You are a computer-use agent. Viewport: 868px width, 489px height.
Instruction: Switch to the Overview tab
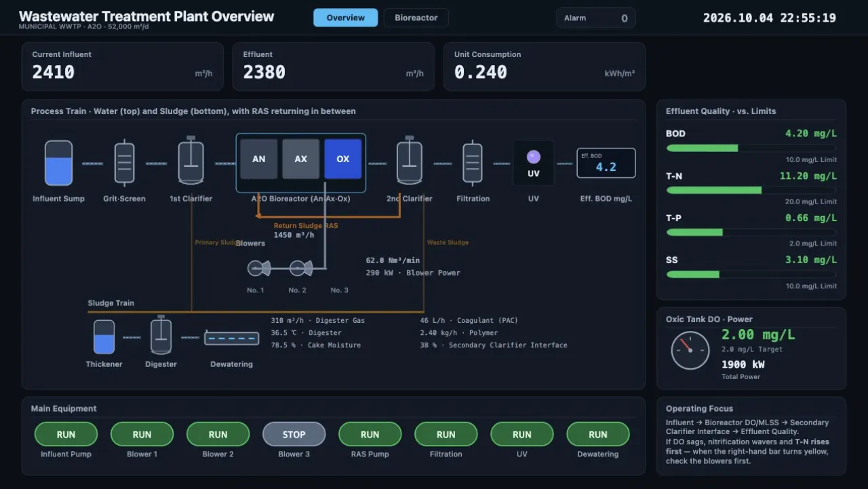pyautogui.click(x=346, y=18)
